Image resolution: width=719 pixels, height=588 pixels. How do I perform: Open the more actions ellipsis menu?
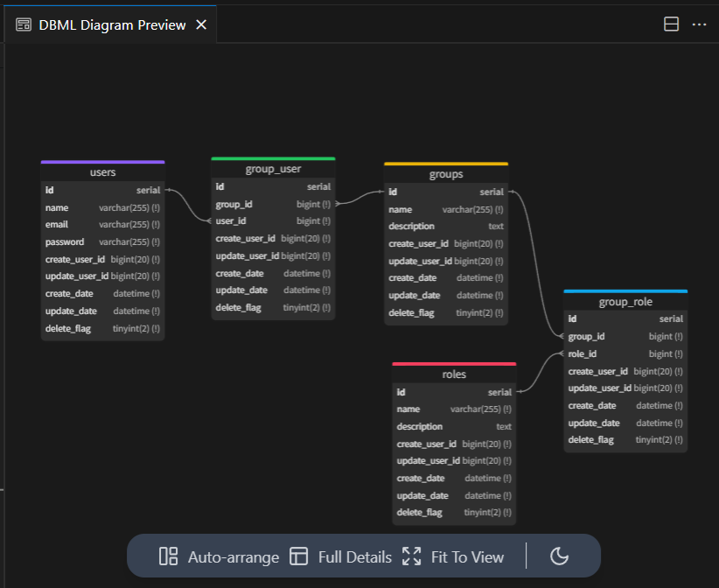(x=699, y=24)
